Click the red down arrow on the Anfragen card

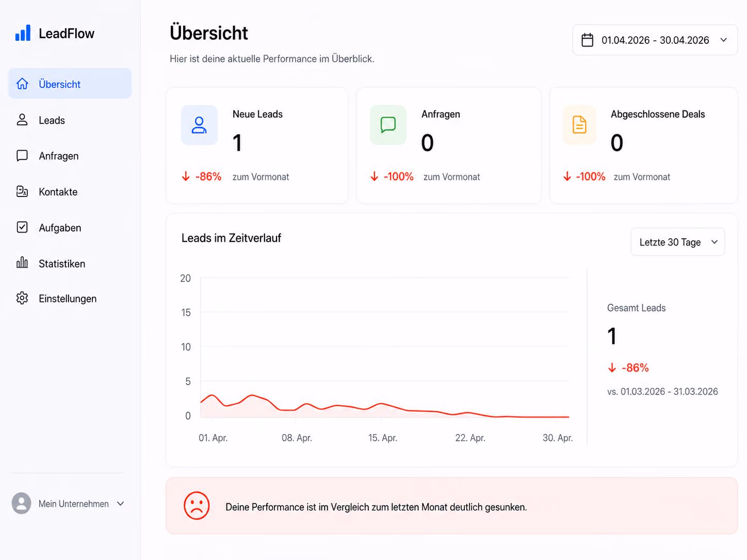(x=375, y=177)
